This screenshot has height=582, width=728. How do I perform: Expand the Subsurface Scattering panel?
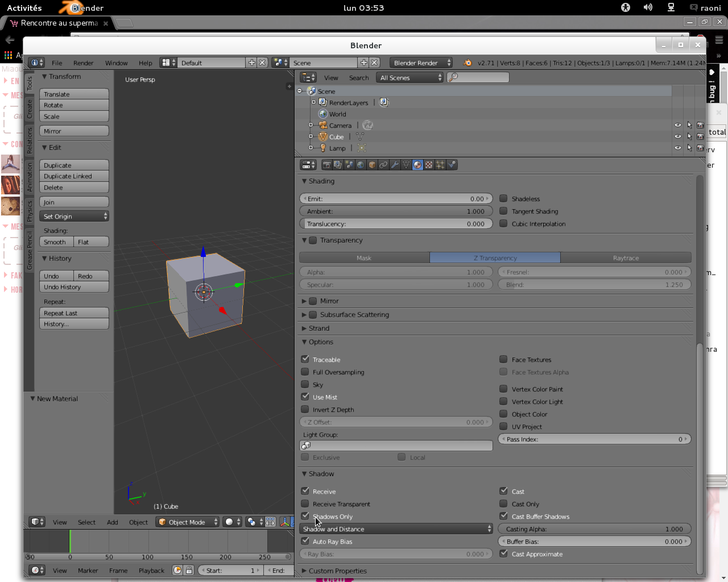point(354,314)
